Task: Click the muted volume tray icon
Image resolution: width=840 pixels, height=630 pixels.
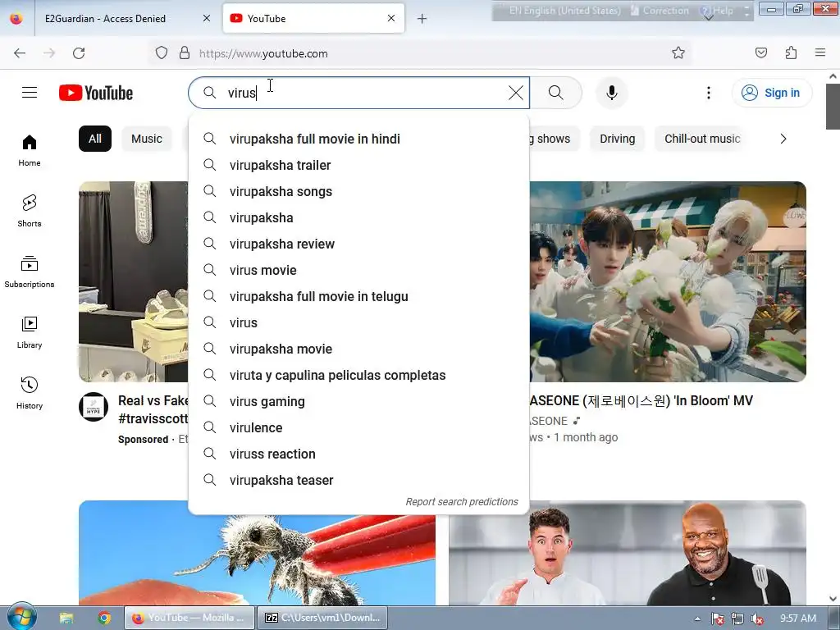Action: [x=757, y=619]
